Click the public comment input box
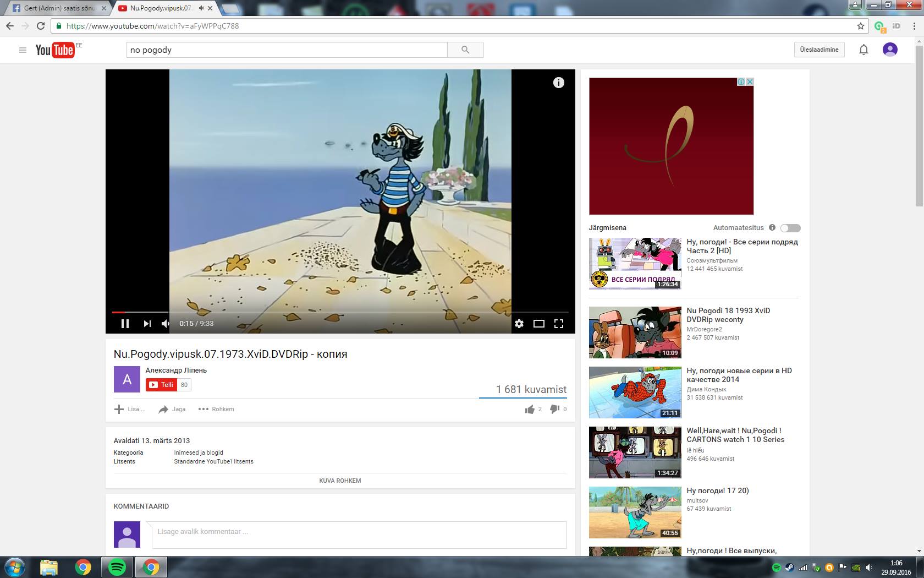Image resolution: width=924 pixels, height=578 pixels. tap(359, 535)
